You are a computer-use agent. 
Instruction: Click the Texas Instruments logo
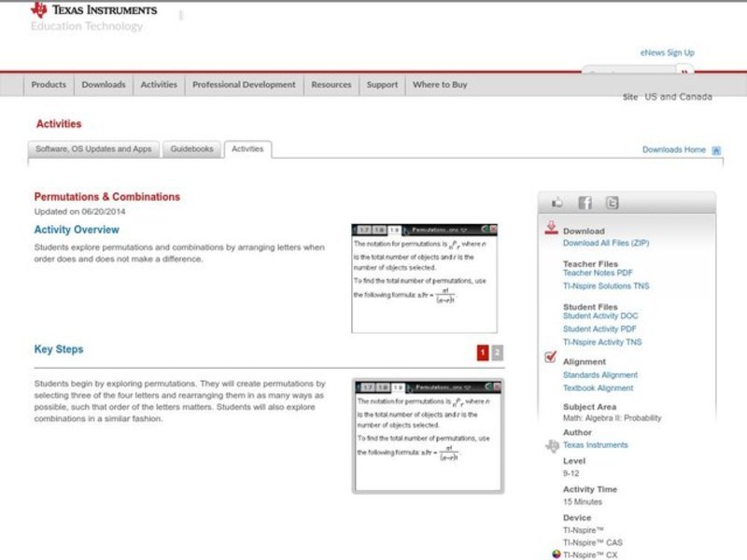pyautogui.click(x=93, y=10)
